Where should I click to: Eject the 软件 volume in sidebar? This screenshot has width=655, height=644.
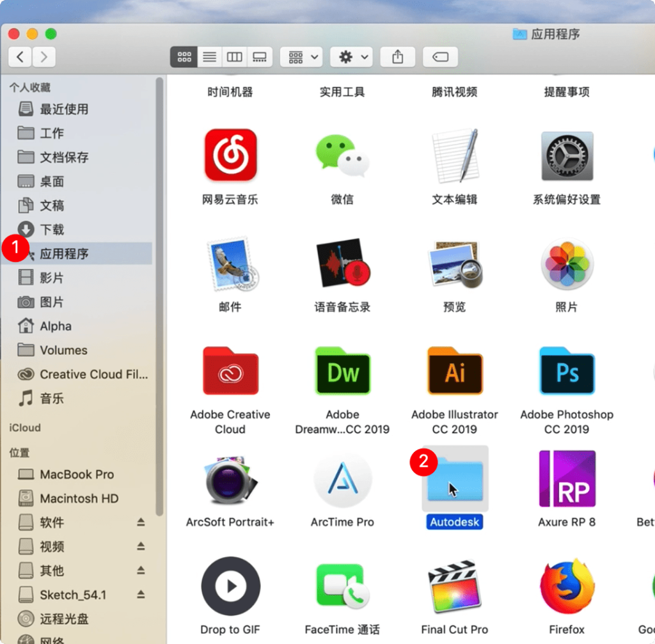point(141,522)
